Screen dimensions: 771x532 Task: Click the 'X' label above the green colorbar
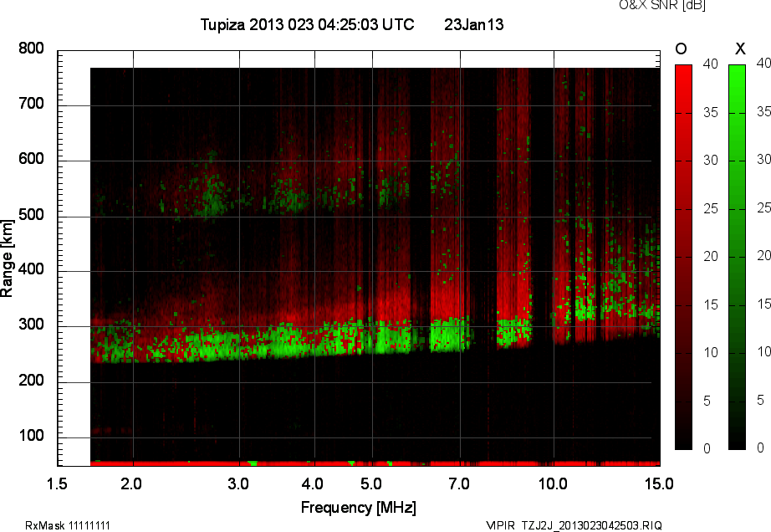coord(739,49)
